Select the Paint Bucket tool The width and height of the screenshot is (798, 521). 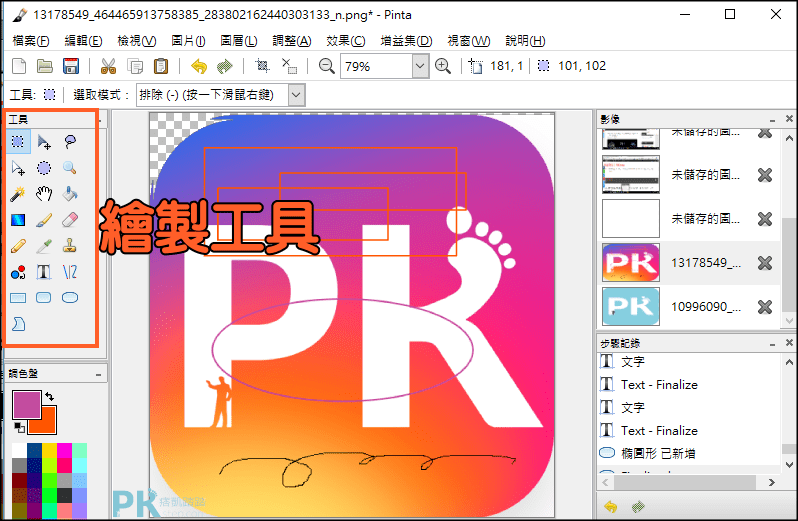coord(70,193)
